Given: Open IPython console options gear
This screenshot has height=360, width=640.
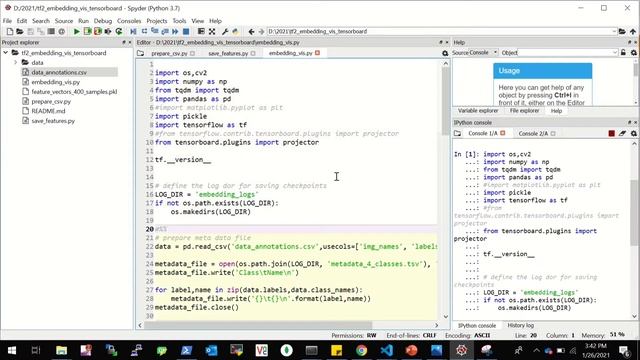Looking at the screenshot, I should point(633,133).
